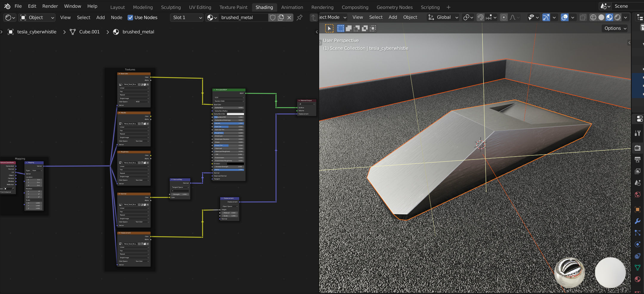This screenshot has height=294, width=644.
Task: Toggle snapping magnet icon
Action: point(480,17)
